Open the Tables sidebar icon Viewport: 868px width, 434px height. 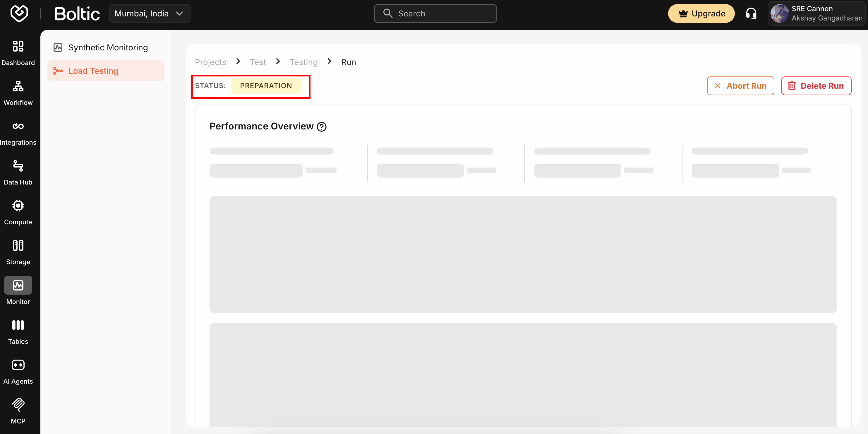tap(18, 325)
